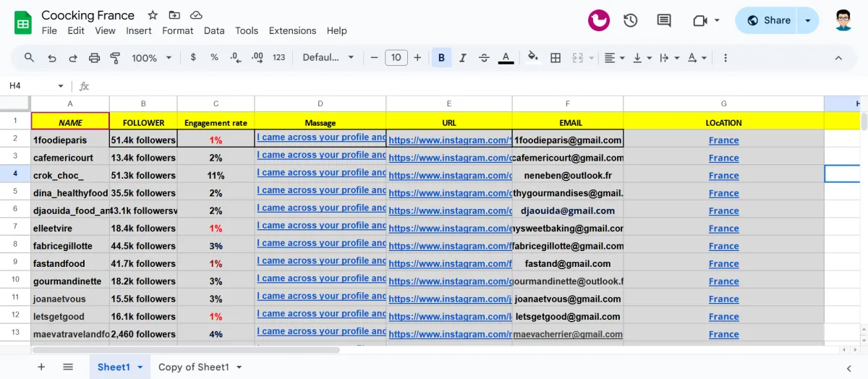Undo the last action
The image size is (868, 379).
(51, 58)
